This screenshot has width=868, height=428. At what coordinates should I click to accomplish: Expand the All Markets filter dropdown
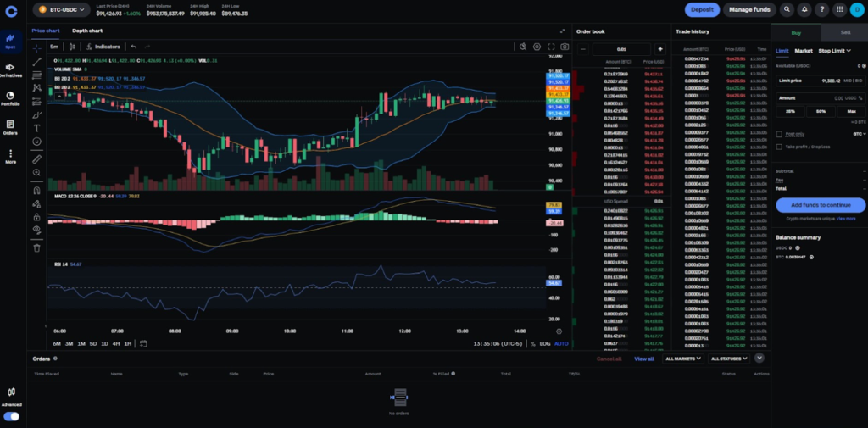point(683,359)
